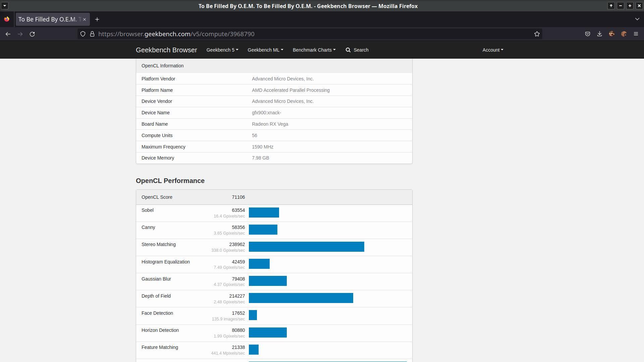Open the list all tabs chevron
Viewport: 644px width, 362px height.
click(637, 19)
